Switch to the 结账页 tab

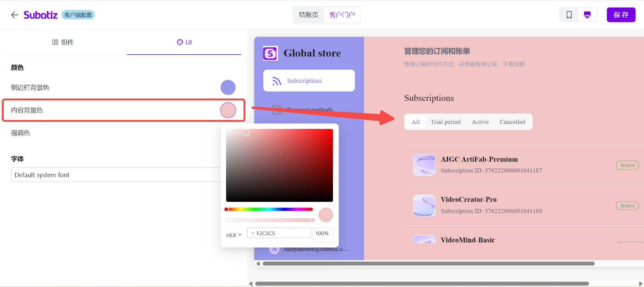pyautogui.click(x=309, y=15)
